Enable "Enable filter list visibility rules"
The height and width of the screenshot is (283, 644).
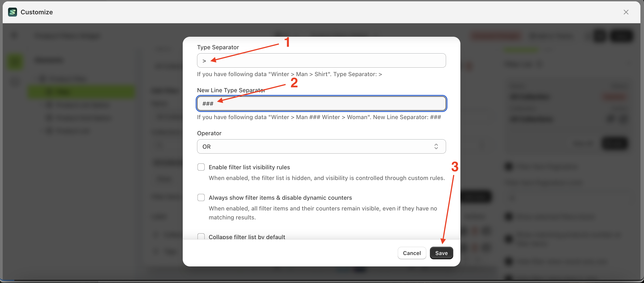(201, 167)
